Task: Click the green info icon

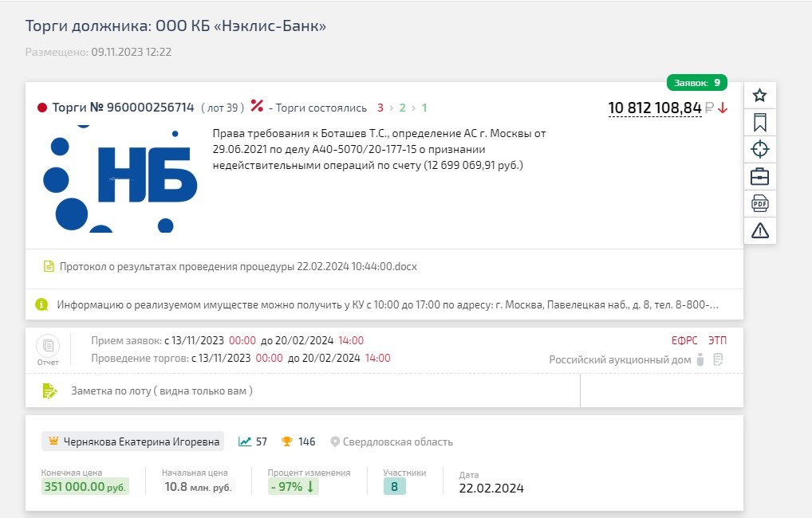Action: click(x=41, y=304)
